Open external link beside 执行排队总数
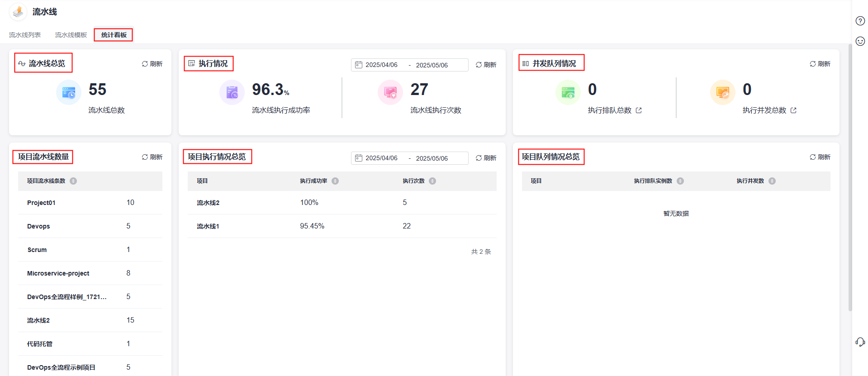Image resolution: width=868 pixels, height=376 pixels. pyautogui.click(x=639, y=110)
